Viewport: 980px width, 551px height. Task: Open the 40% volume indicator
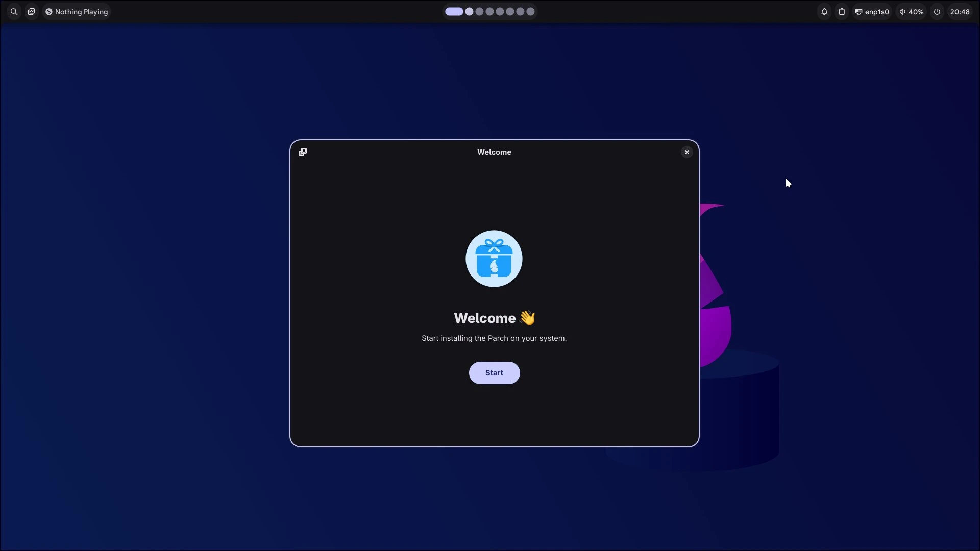point(912,12)
